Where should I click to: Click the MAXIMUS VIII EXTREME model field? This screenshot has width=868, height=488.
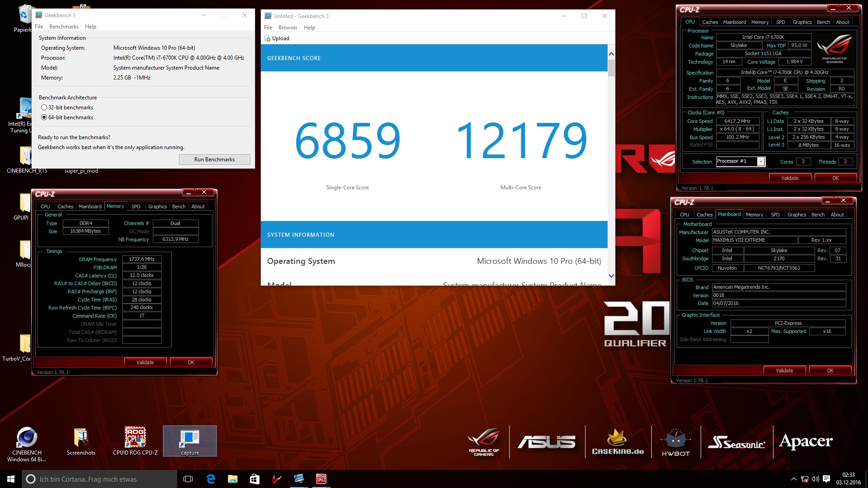(755, 240)
